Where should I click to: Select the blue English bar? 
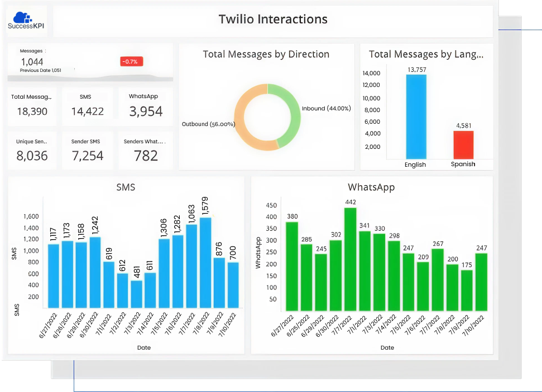[x=416, y=117]
